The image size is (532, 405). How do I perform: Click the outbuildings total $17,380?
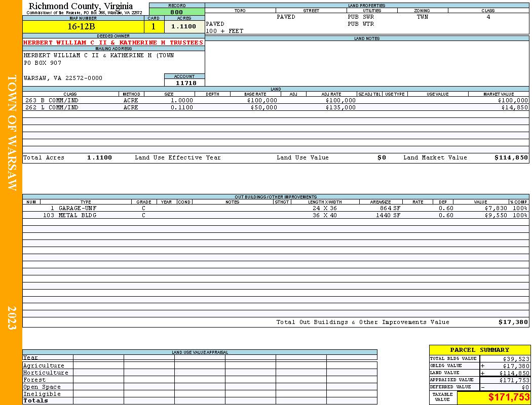[x=513, y=322]
